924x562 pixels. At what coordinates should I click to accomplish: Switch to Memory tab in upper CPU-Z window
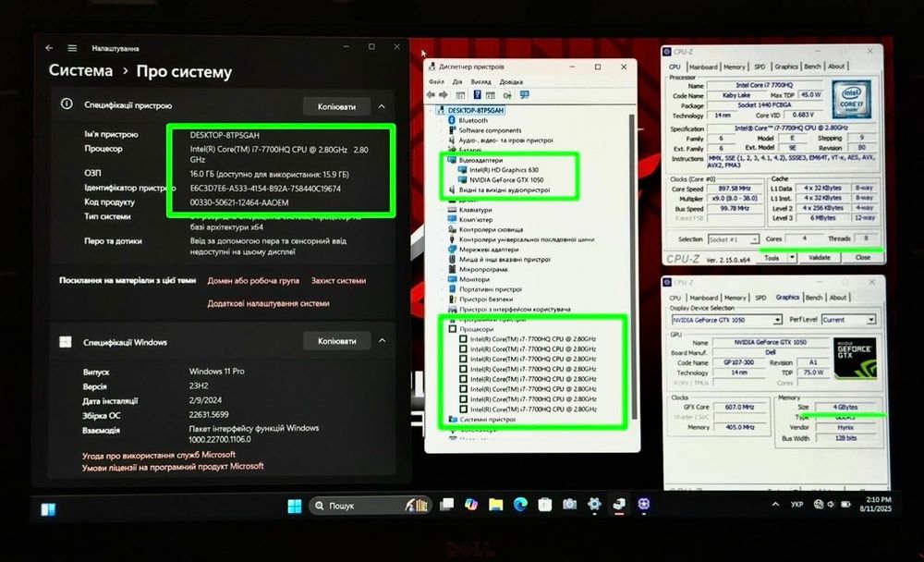click(x=735, y=67)
